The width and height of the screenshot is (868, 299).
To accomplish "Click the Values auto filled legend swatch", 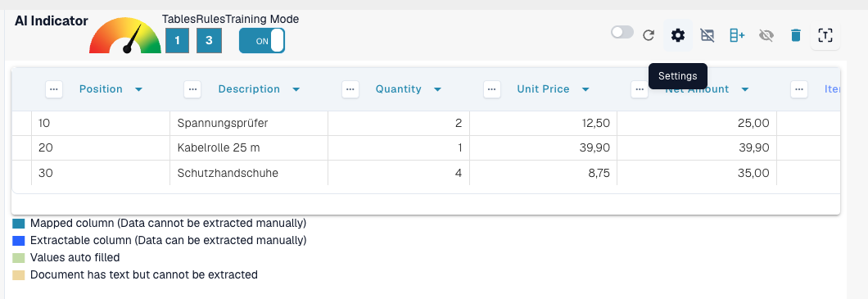I will pos(19,258).
